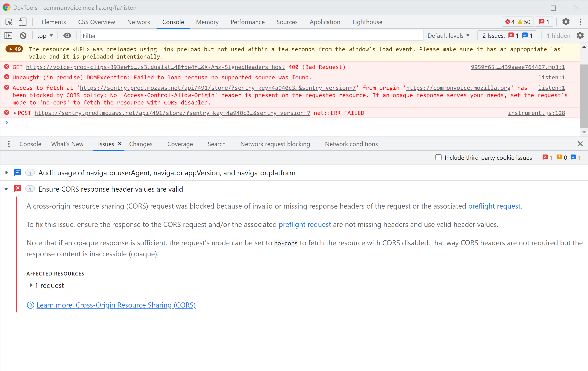Expand the 1 request affected resources

(31, 285)
